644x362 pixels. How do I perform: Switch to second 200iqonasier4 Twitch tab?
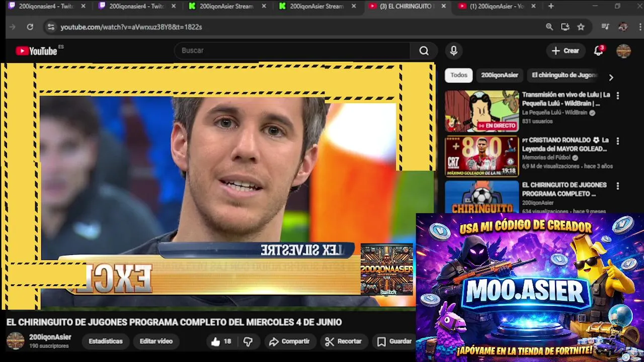tap(136, 6)
